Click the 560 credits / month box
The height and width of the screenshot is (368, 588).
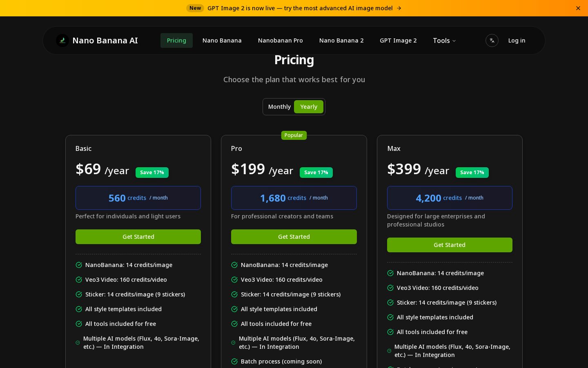coord(138,198)
